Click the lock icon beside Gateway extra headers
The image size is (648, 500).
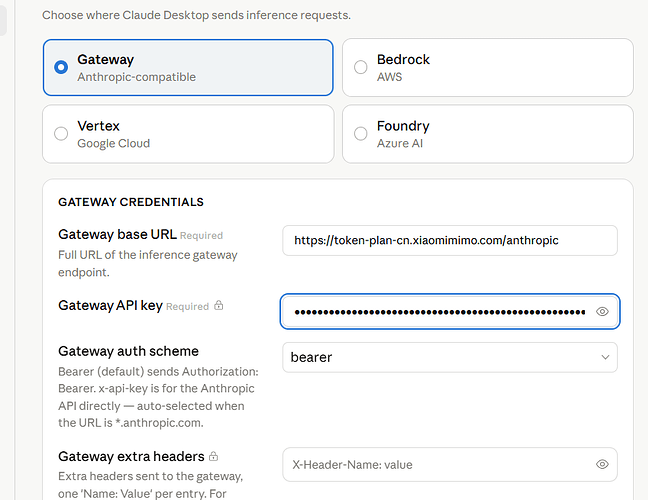click(213, 456)
